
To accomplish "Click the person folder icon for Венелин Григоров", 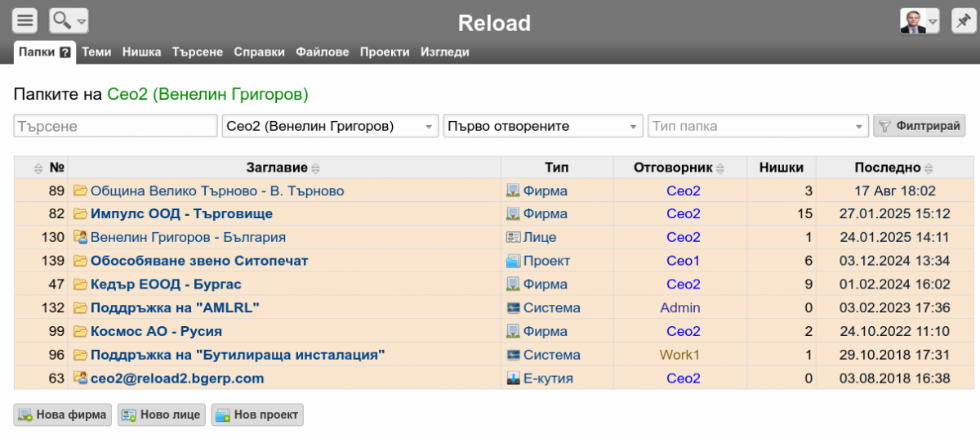I will [80, 238].
